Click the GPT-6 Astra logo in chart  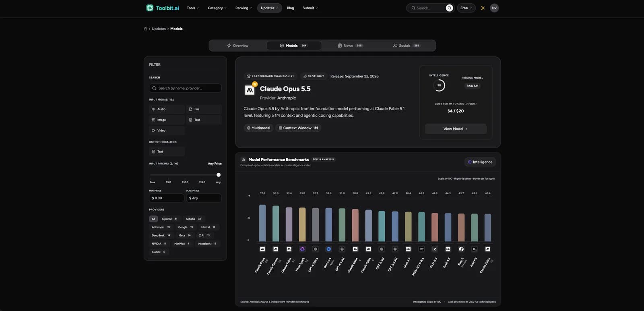tap(316, 249)
